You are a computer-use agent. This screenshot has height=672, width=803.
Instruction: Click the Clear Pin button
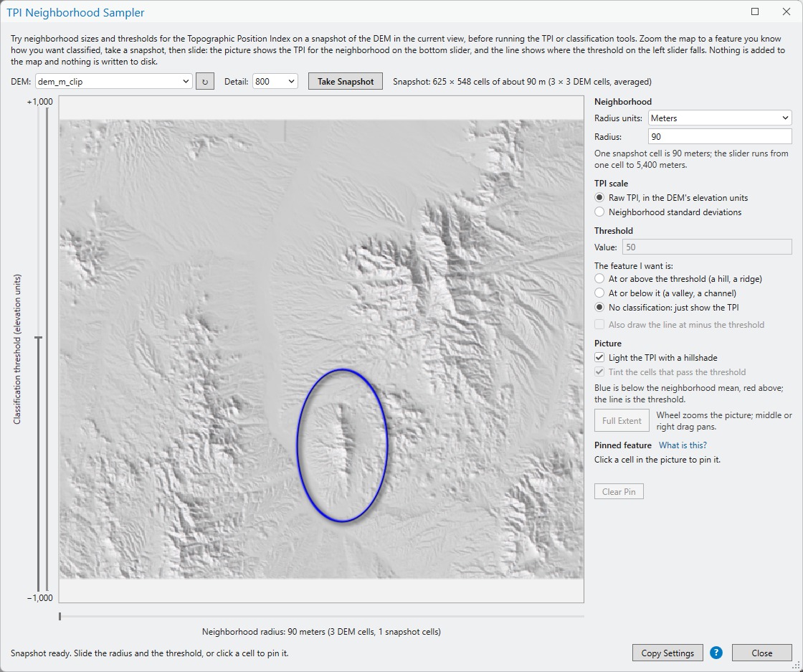click(619, 492)
